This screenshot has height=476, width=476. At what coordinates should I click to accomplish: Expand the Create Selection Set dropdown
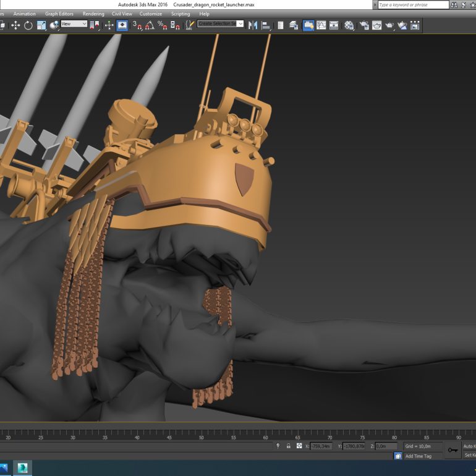click(x=240, y=23)
